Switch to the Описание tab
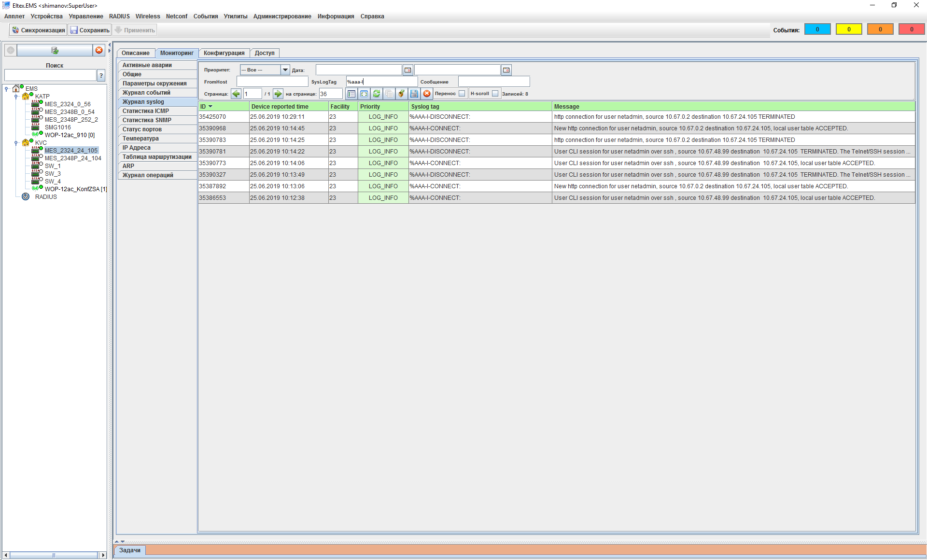Screen dimensions: 927x560 tap(136, 53)
